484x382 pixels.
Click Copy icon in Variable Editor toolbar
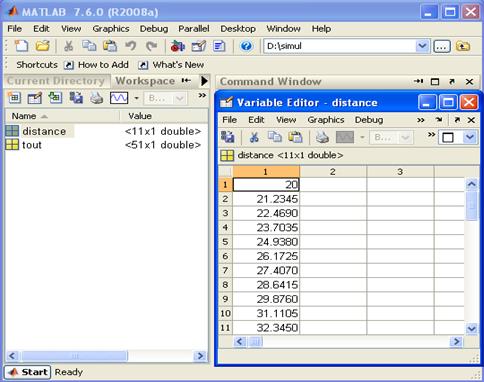coord(275,137)
